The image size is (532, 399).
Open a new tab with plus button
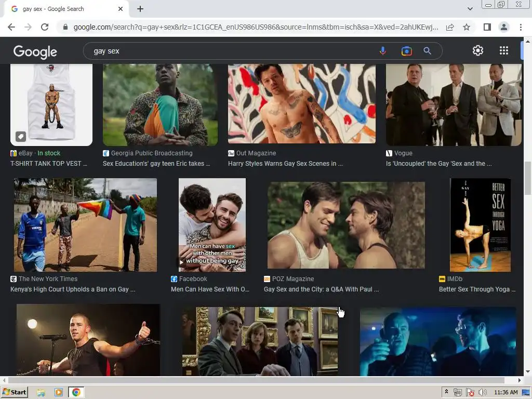[x=140, y=9]
